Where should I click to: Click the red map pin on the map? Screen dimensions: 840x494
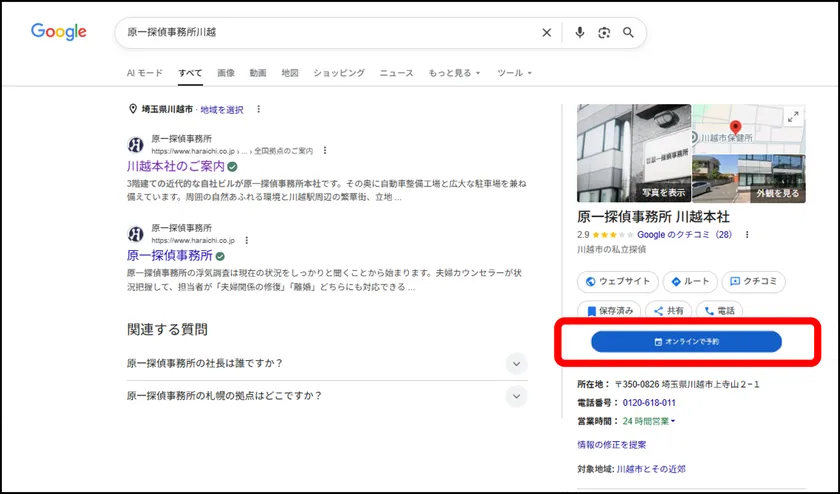point(736,128)
